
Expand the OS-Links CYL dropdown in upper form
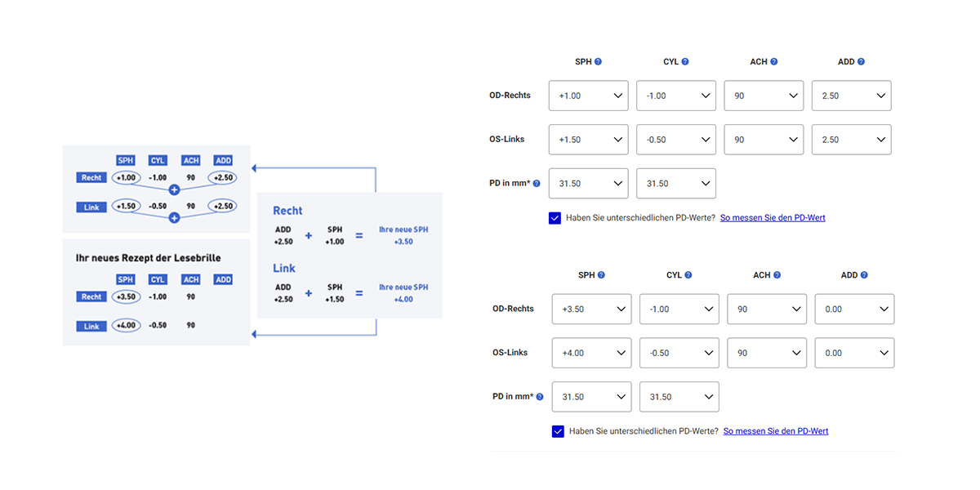[676, 140]
